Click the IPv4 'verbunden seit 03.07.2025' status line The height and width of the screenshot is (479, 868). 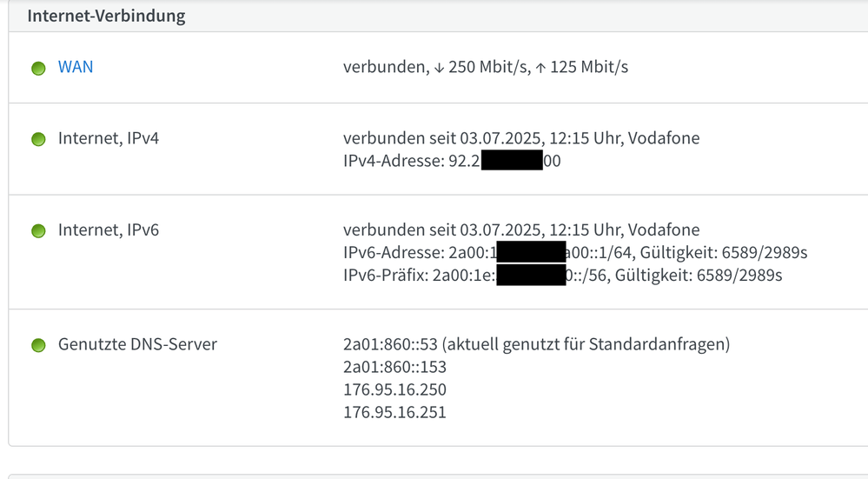520,138
